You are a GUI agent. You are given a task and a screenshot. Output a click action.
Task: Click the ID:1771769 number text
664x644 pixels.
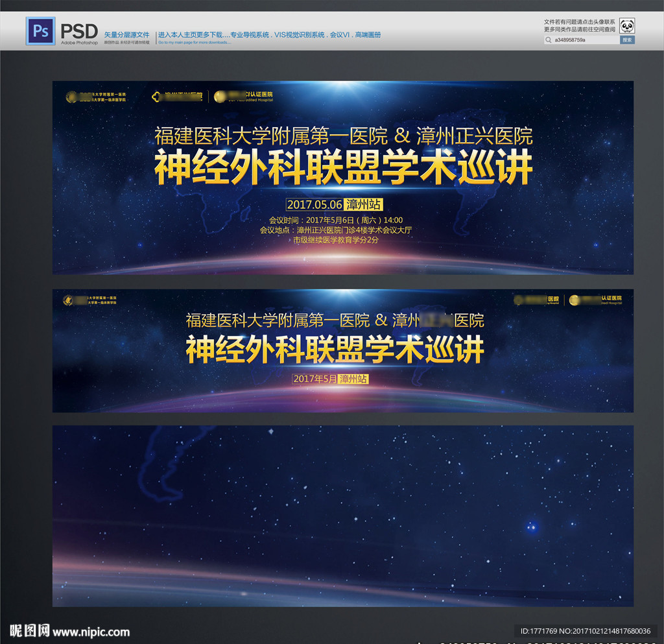(586, 631)
